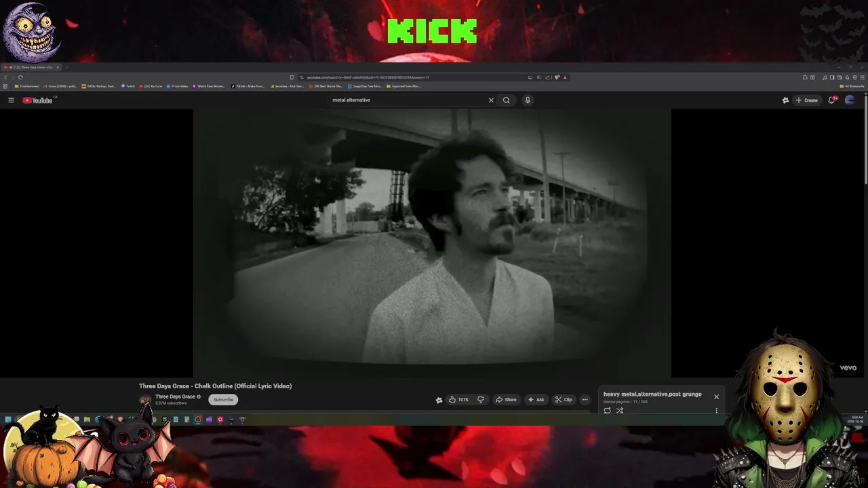
Task: Like the video with thumbs up
Action: tap(458, 400)
